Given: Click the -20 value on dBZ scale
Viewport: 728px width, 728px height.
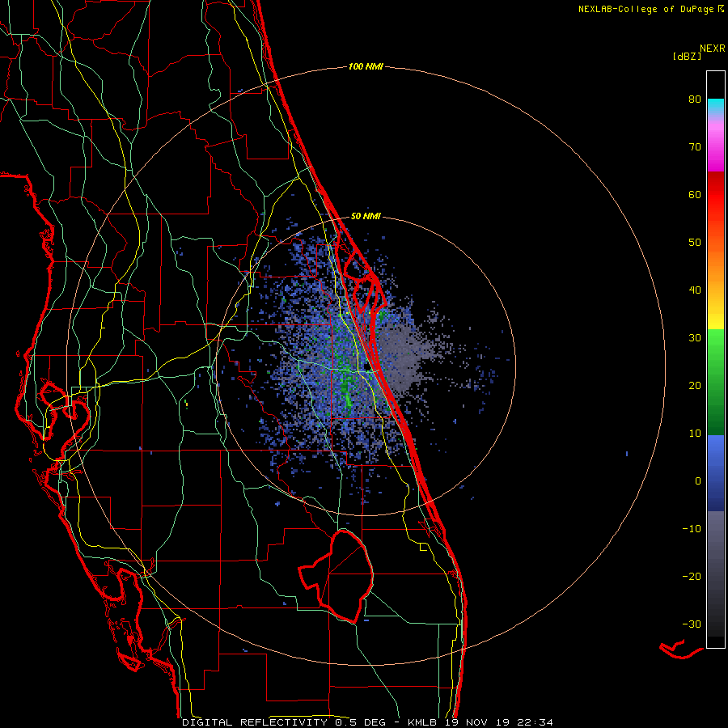Looking at the screenshot, I should point(692,577).
